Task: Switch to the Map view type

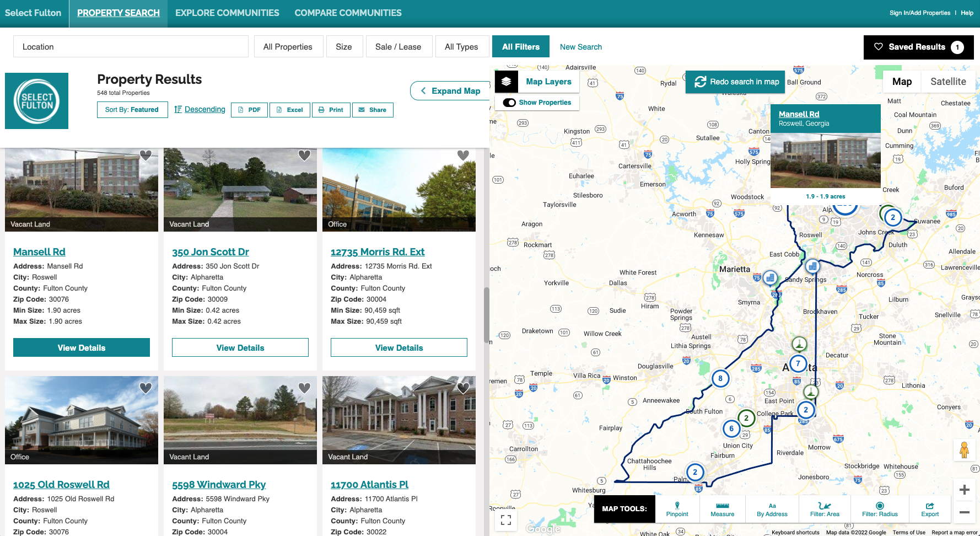Action: 902,82
